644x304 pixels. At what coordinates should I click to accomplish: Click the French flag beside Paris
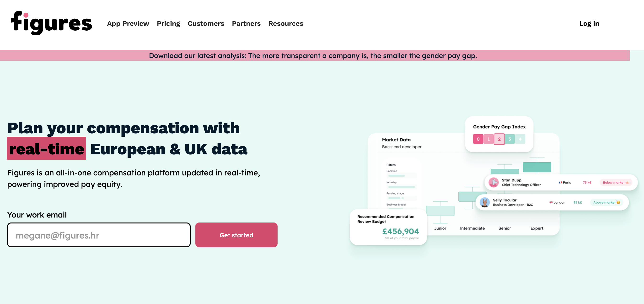pos(560,182)
